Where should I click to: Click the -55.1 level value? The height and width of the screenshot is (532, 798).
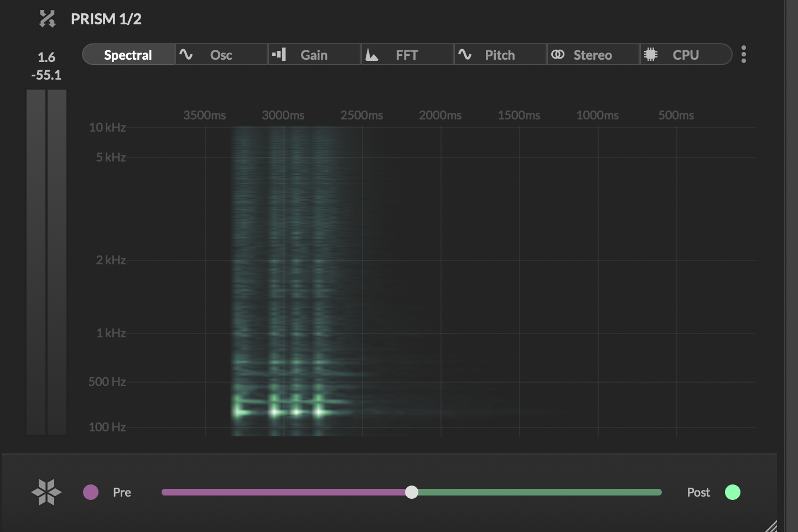pyautogui.click(x=46, y=75)
